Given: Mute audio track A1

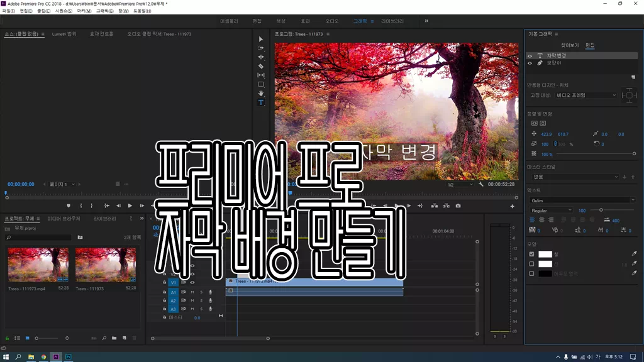Looking at the screenshot, I should 192,292.
